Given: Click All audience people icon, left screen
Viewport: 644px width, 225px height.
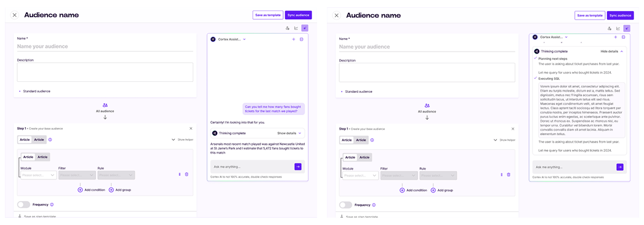Looking at the screenshot, I should 105,105.
